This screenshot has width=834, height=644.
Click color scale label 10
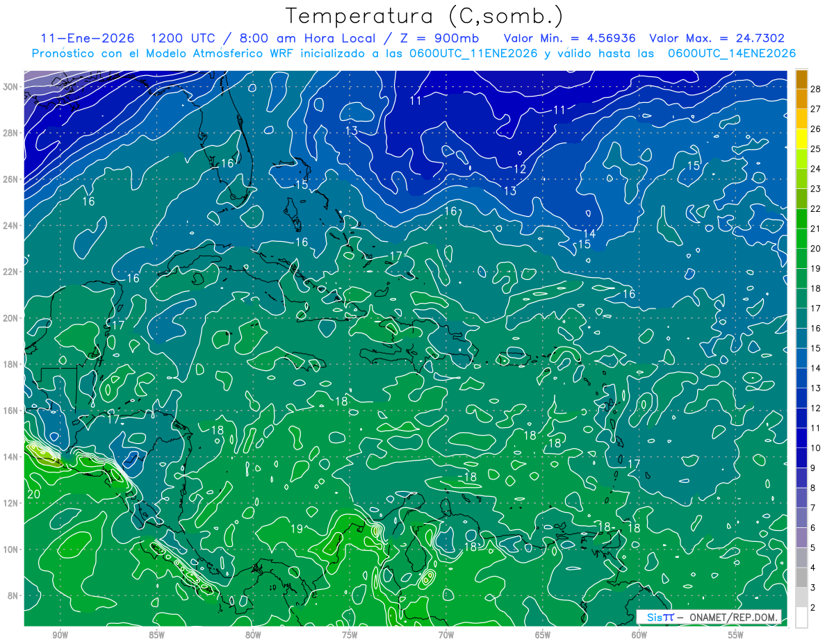(816, 447)
